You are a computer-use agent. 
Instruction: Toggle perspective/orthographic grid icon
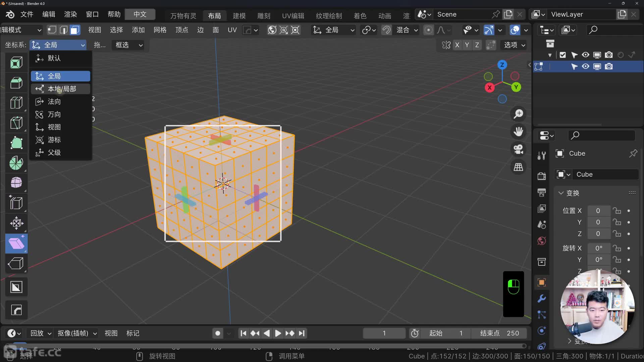[519, 167]
